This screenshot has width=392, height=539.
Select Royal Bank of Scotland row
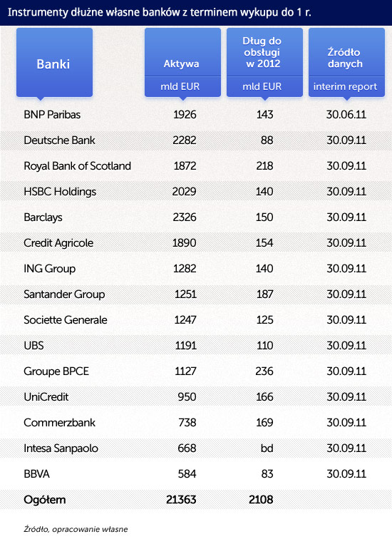pos(196,165)
